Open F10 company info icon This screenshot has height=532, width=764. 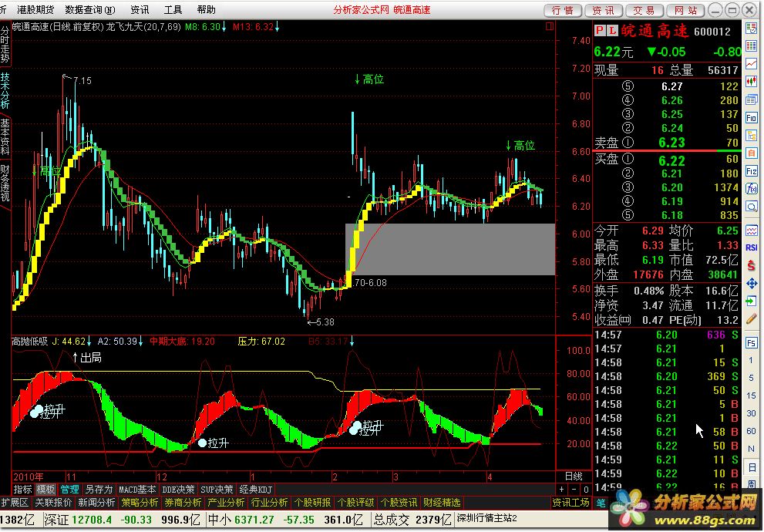pyautogui.click(x=752, y=117)
